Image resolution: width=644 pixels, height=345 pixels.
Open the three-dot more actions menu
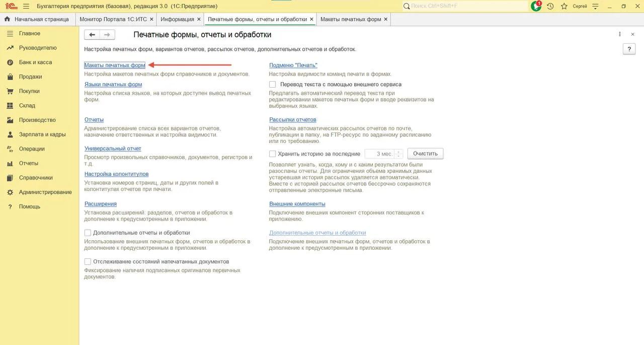click(x=620, y=34)
